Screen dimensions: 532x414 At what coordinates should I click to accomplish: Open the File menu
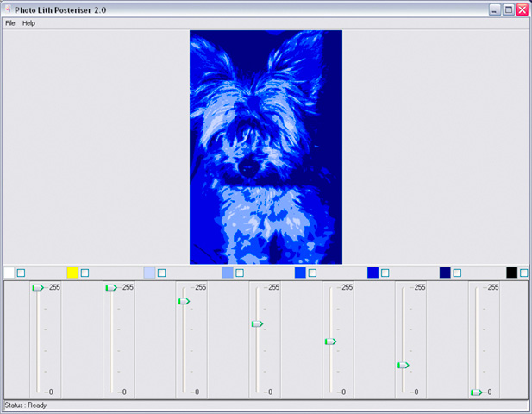(10, 23)
